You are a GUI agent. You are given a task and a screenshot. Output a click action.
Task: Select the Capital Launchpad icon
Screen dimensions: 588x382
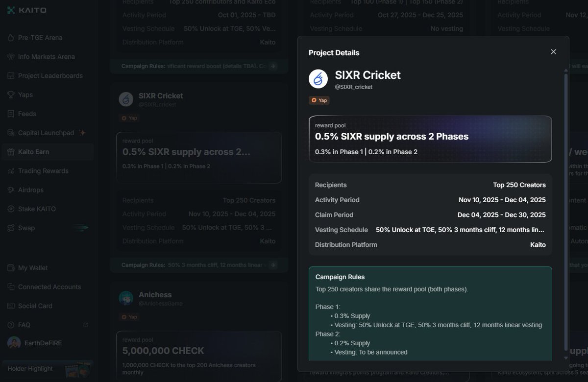point(11,133)
